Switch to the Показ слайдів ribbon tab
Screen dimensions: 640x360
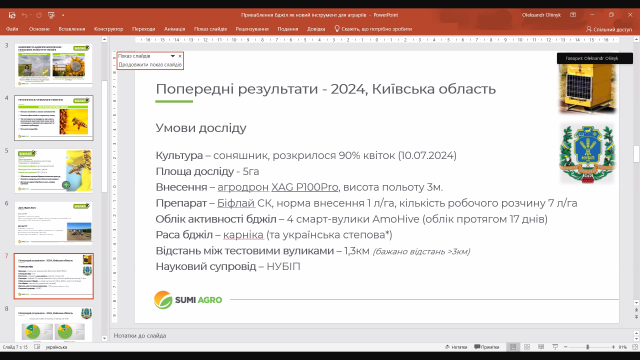tap(210, 29)
